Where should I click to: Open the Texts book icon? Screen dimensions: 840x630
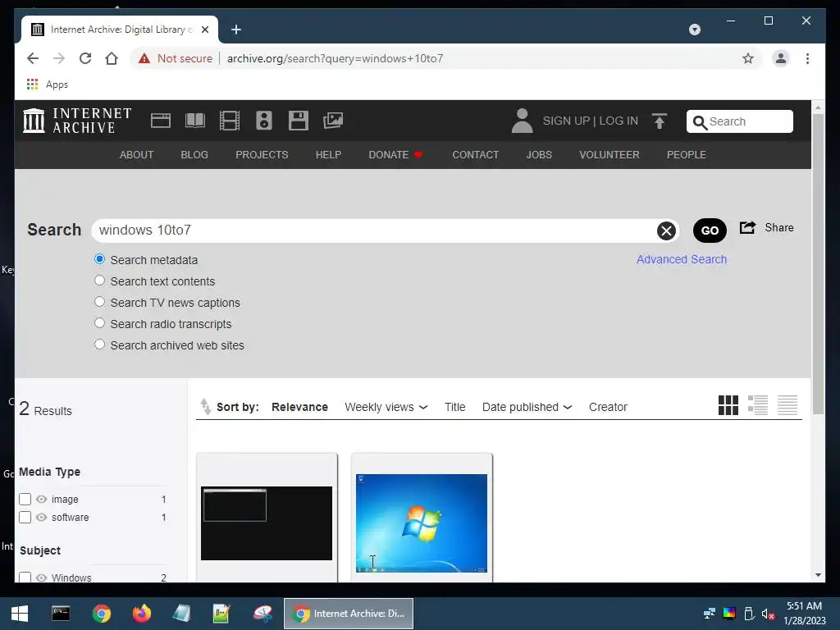pyautogui.click(x=195, y=121)
